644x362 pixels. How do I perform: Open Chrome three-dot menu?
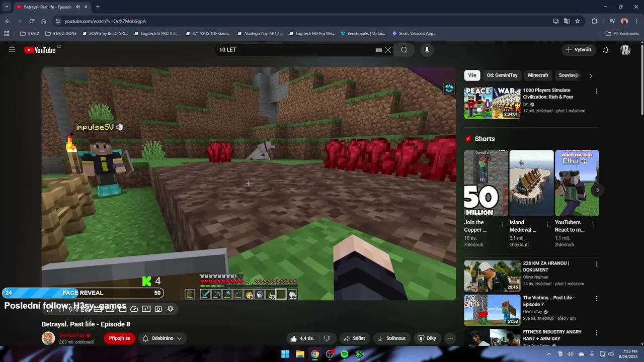pyautogui.click(x=636, y=21)
